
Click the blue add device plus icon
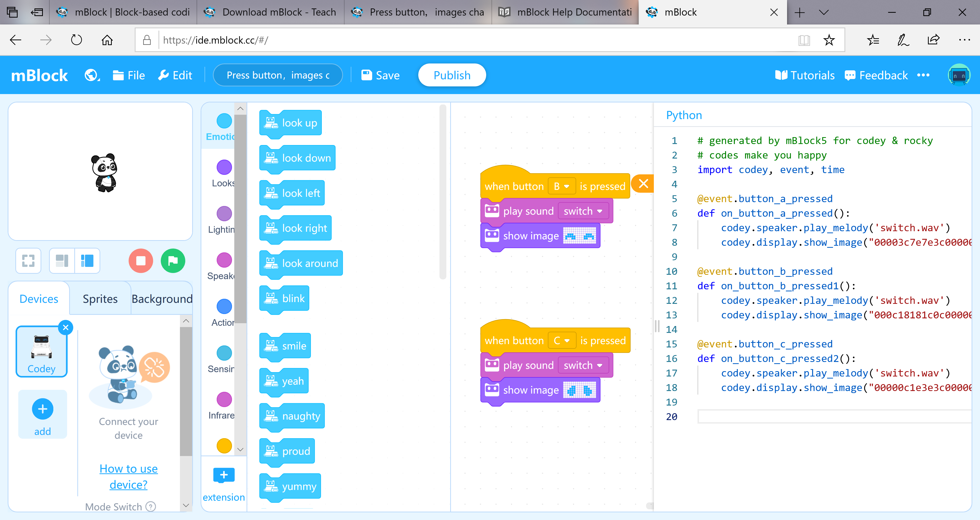pyautogui.click(x=43, y=409)
